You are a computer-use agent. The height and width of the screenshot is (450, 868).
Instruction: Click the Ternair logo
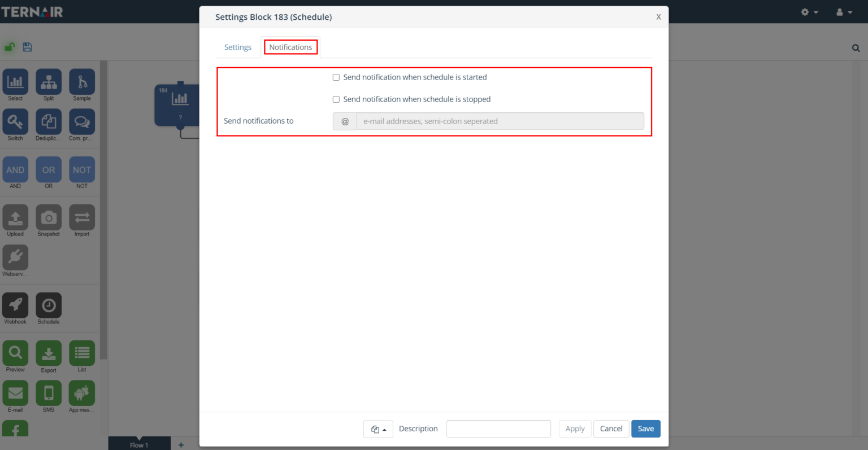[x=32, y=11]
